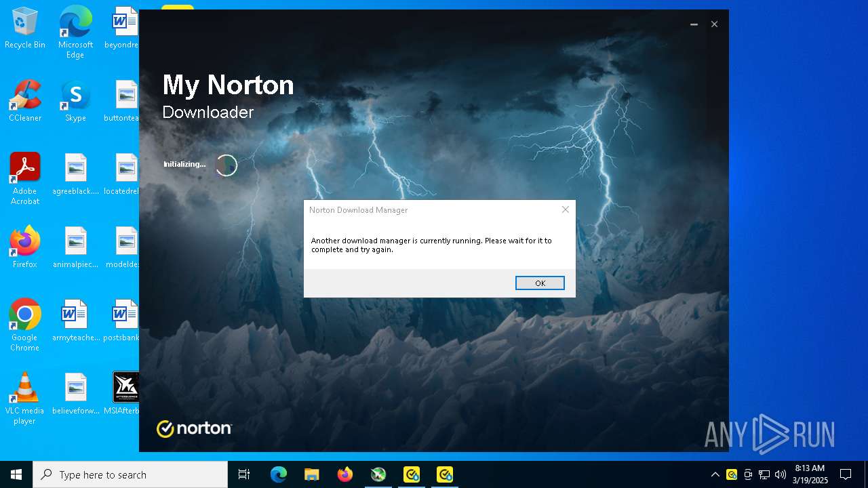Screen dimensions: 868x488
Task: Select the locatedrel image file on desktop
Action: [x=122, y=175]
